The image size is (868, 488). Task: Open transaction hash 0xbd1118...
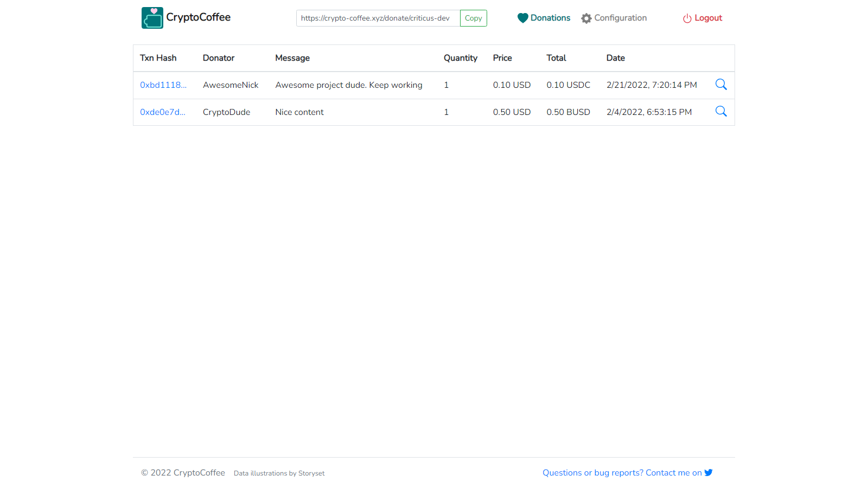[x=163, y=85]
